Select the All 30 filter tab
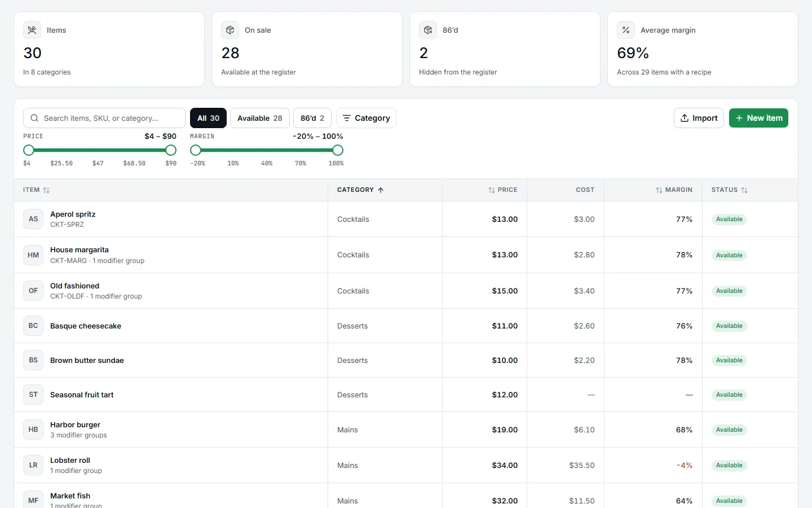Viewport: 812px width, 508px height. pyautogui.click(x=208, y=118)
